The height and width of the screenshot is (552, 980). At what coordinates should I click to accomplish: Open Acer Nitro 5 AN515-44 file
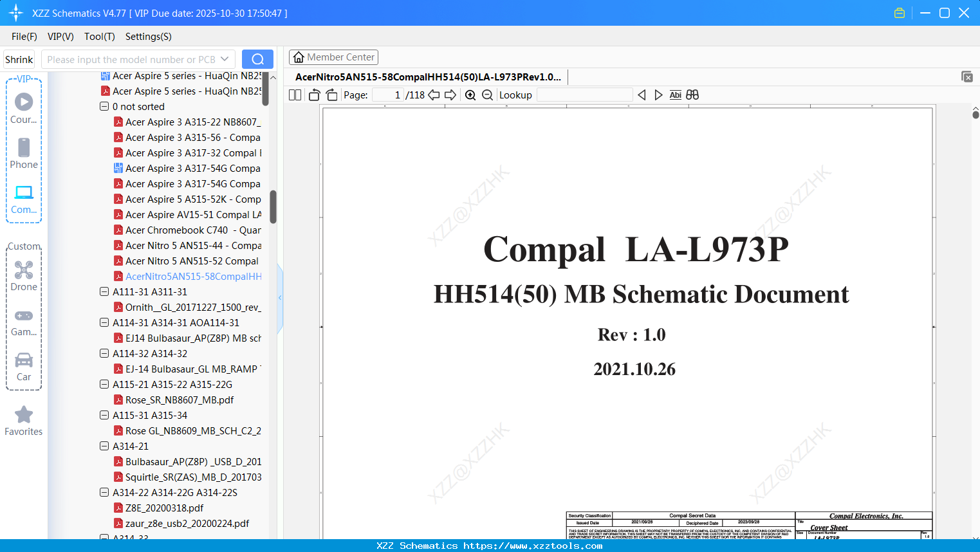pos(187,246)
